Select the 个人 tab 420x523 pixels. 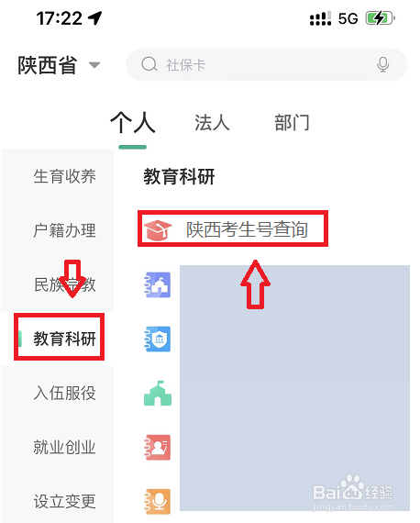[133, 123]
